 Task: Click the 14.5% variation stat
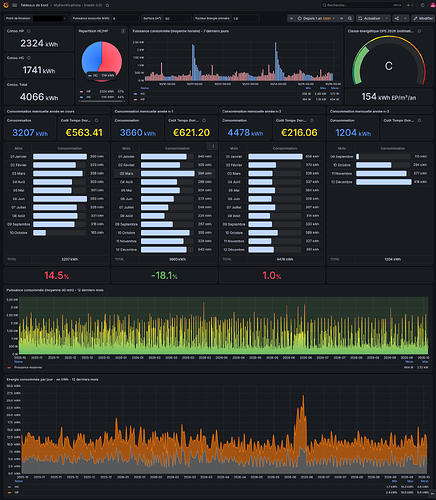coord(57,276)
